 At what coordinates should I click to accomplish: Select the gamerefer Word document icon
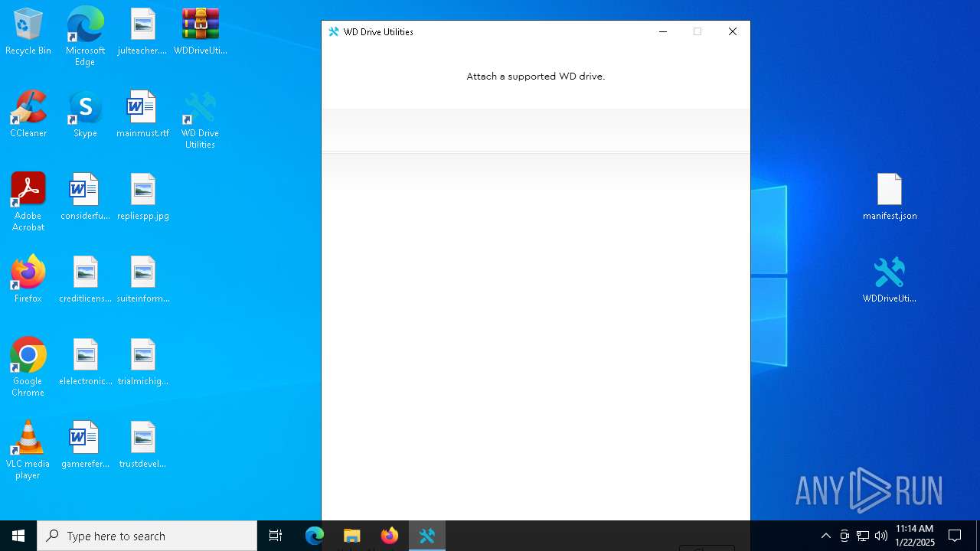point(85,445)
